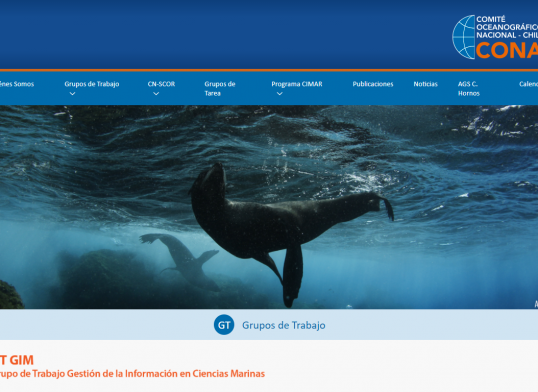
Task: Click the GT GIM orange heading
Action: pyautogui.click(x=17, y=360)
